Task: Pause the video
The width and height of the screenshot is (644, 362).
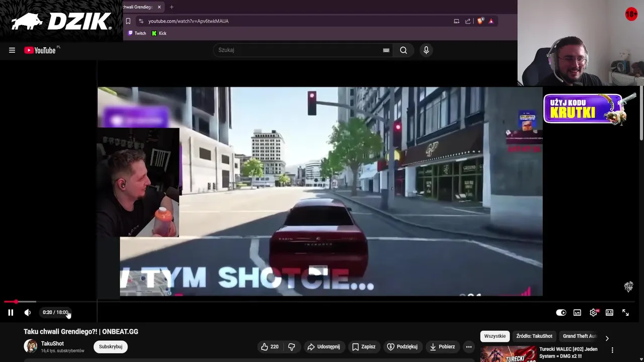Action: tap(11, 313)
